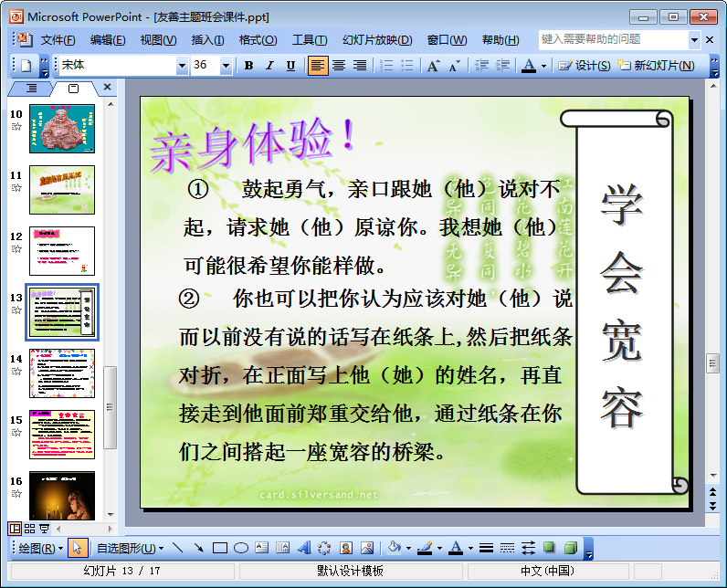Viewport: 727px width, 588px height.
Task: Select slide 12 thumbnail
Action: click(x=62, y=251)
